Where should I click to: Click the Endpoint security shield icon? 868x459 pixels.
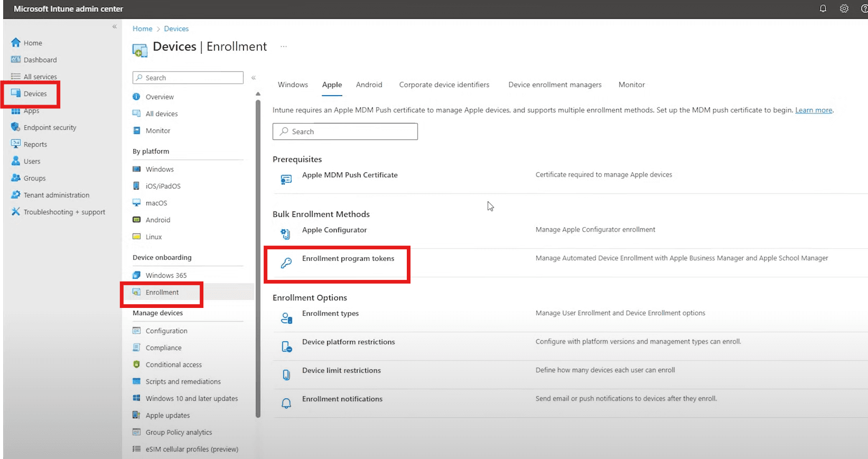[16, 127]
